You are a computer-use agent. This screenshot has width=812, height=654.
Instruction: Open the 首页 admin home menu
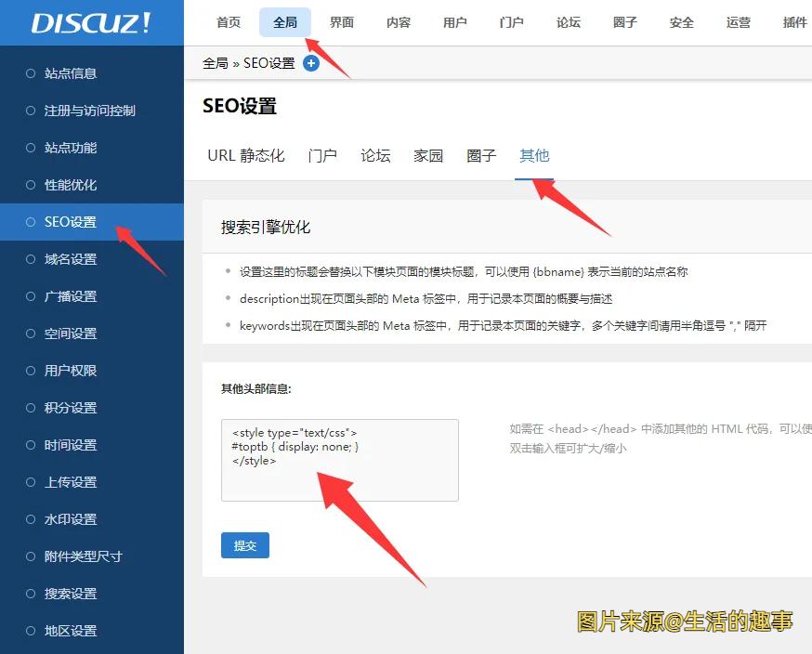coord(228,22)
